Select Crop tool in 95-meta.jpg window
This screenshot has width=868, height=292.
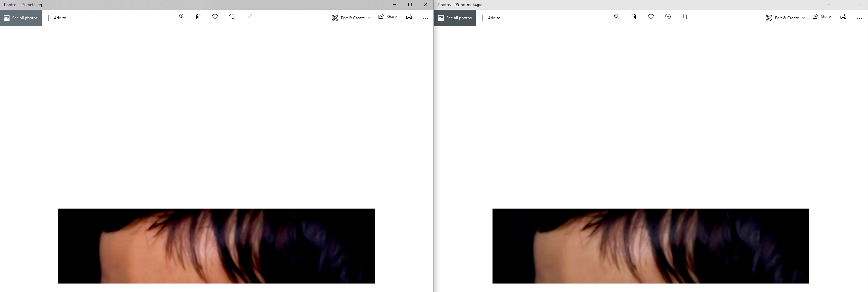(x=250, y=17)
